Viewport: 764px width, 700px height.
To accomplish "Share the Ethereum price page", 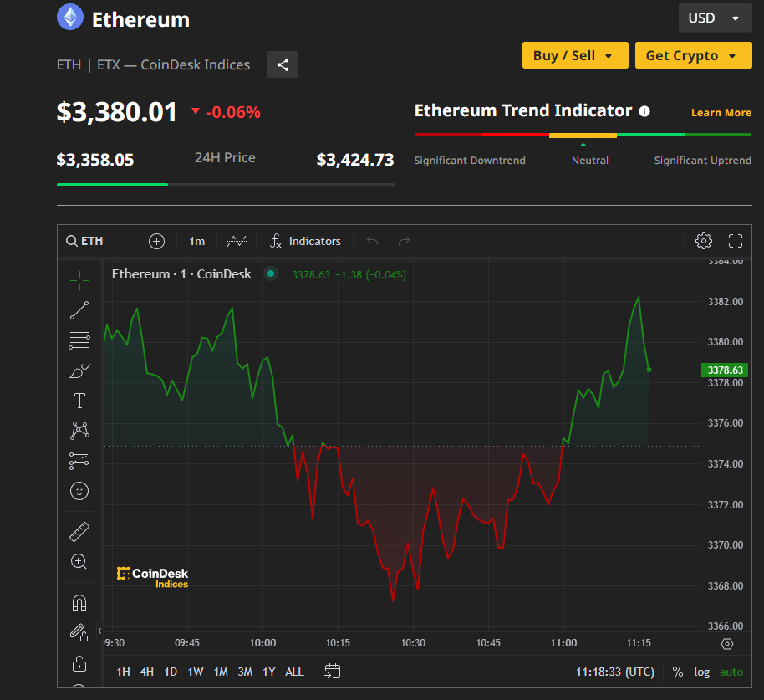I will click(283, 64).
